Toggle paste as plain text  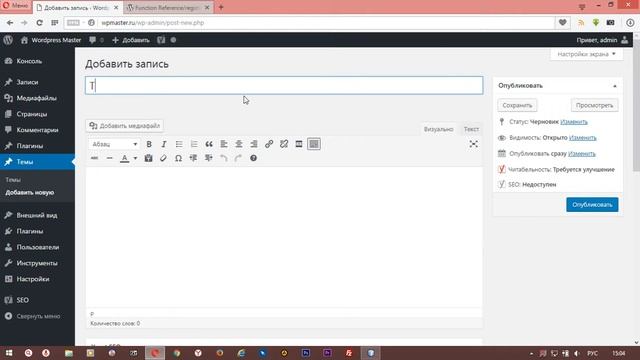149,158
